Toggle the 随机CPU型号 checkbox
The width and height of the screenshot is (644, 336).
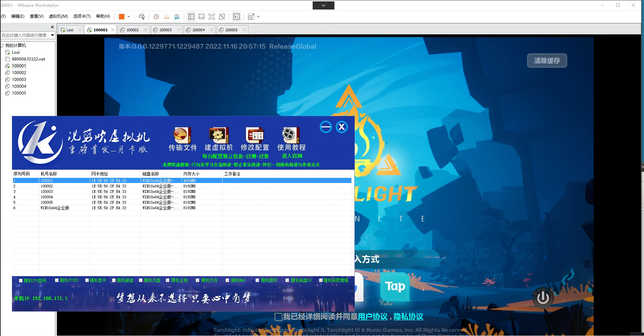(21, 281)
